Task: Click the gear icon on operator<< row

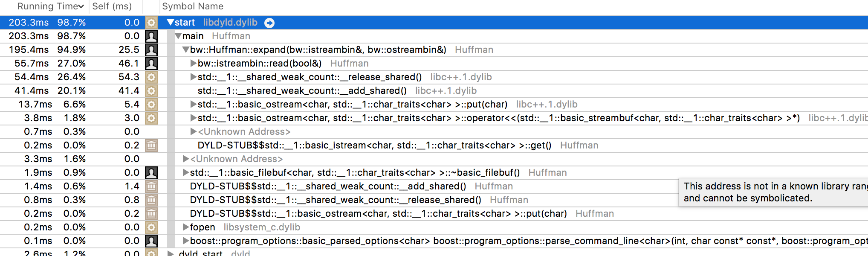Action: tap(151, 118)
